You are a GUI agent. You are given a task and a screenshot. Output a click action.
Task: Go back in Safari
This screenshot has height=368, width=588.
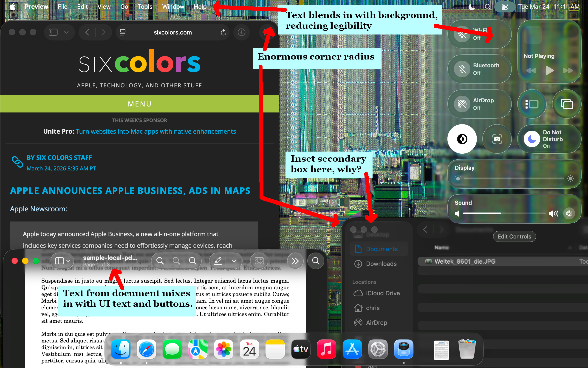coord(87,32)
